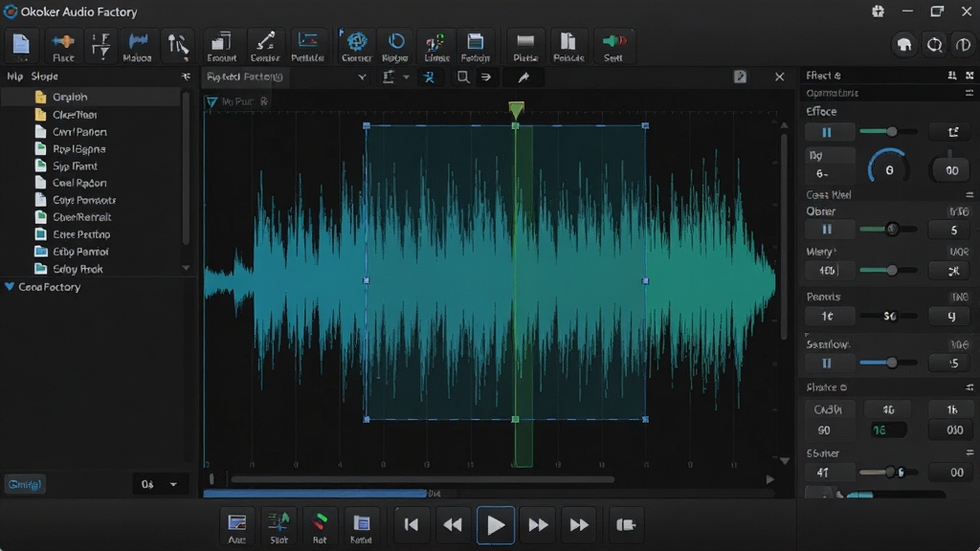Image resolution: width=980 pixels, height=551 pixels.
Task: Expand the Slratce section menu
Action: point(969,387)
